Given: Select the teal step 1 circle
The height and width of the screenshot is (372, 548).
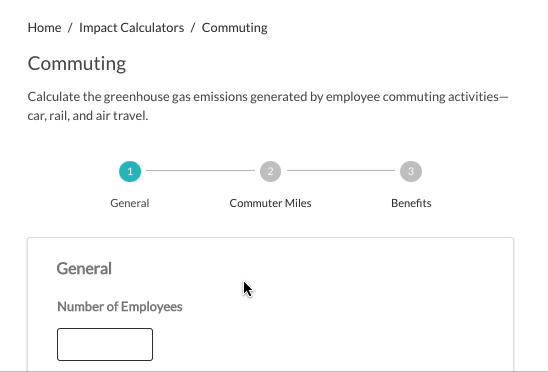Looking at the screenshot, I should pyautogui.click(x=130, y=171).
